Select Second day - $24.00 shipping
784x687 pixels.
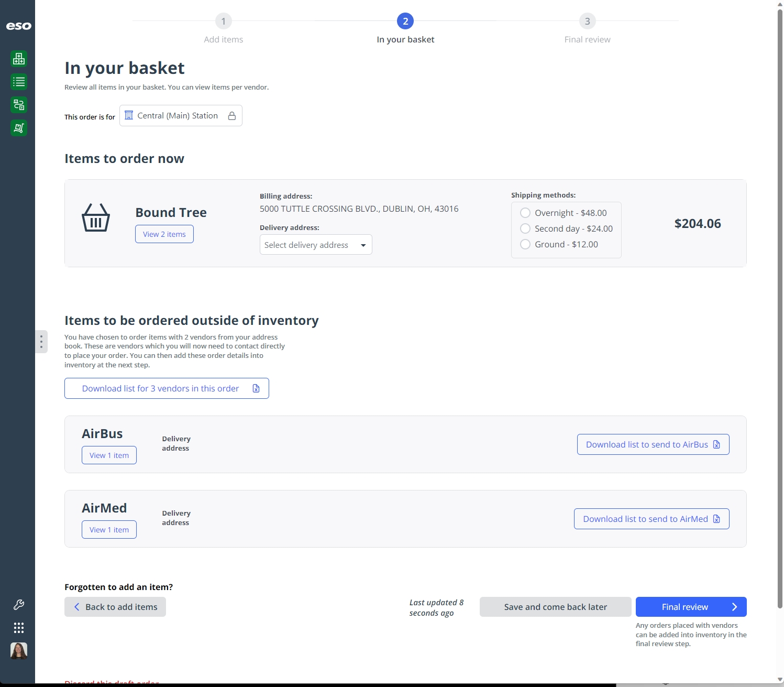tap(525, 228)
